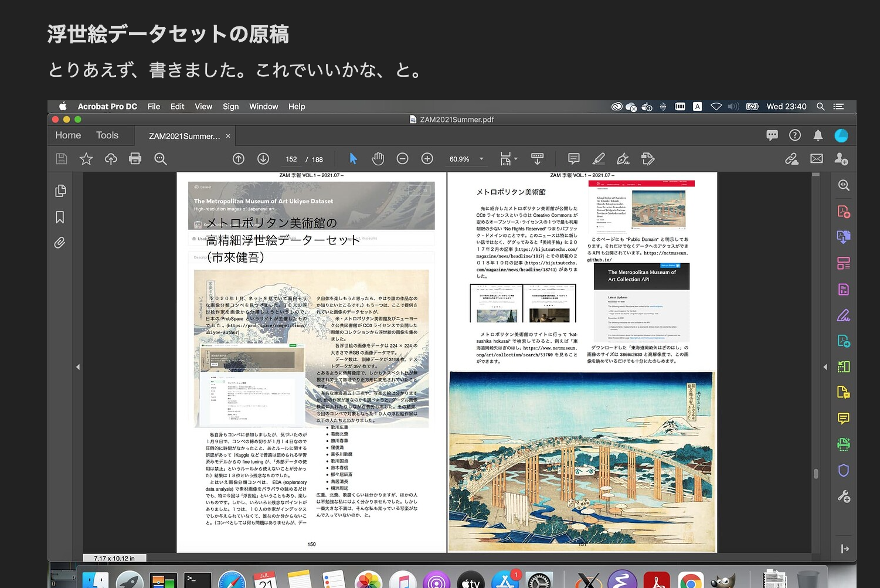The height and width of the screenshot is (588, 880).
Task: Open the View menu
Action: (203, 106)
